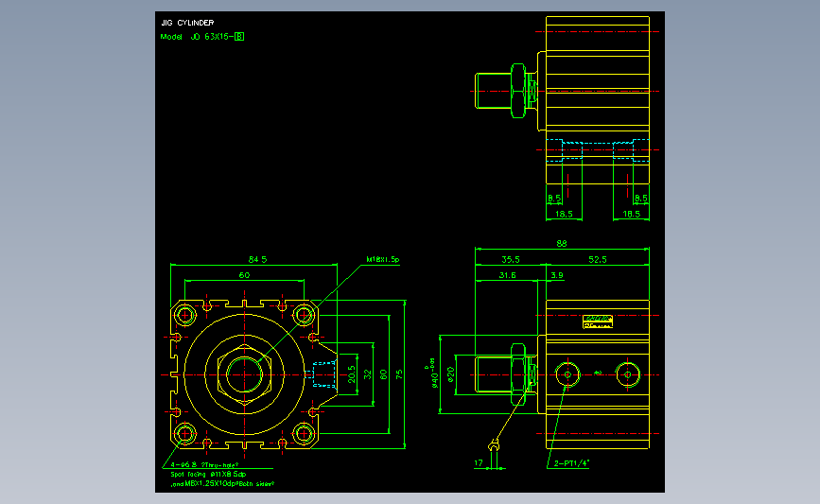Select the left "8.5" dimension in top view

pos(554,199)
